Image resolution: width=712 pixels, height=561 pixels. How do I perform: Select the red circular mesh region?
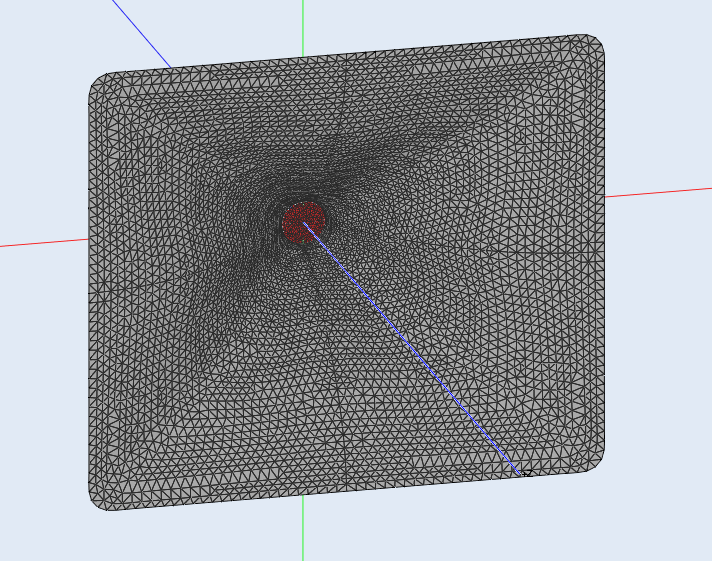point(304,223)
